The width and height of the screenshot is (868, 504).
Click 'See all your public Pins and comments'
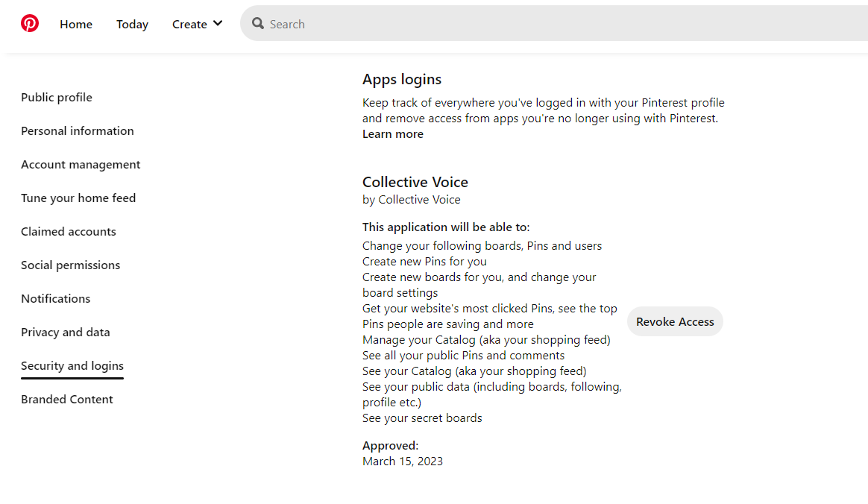point(463,356)
